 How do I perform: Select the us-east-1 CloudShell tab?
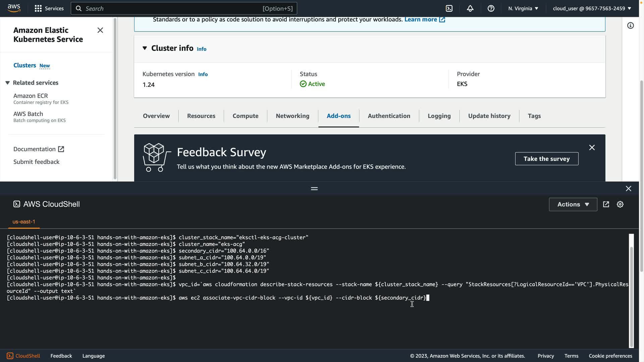24,222
